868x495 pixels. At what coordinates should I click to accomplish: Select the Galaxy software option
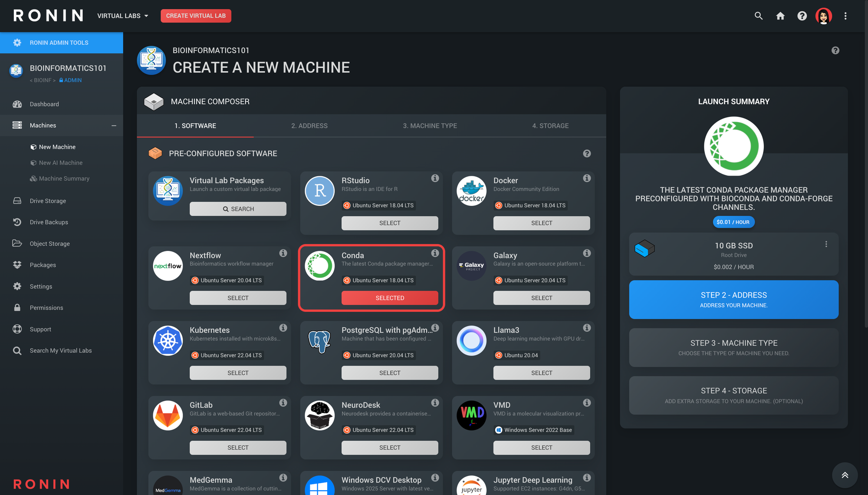[541, 298]
